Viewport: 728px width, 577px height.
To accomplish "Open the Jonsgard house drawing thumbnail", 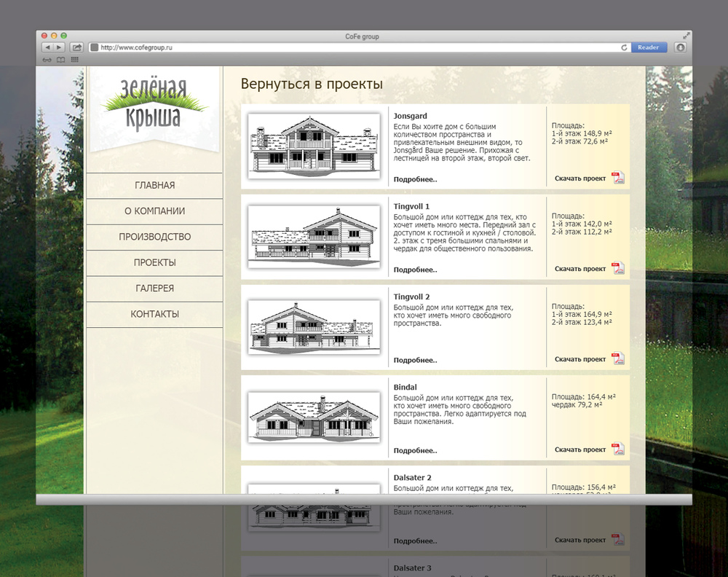I will 314,146.
